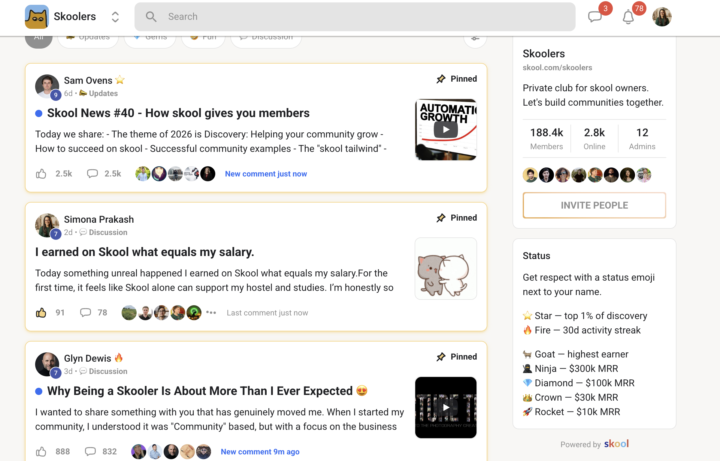
Task: Click the Pinned icon on Simona's post
Action: coord(441,218)
